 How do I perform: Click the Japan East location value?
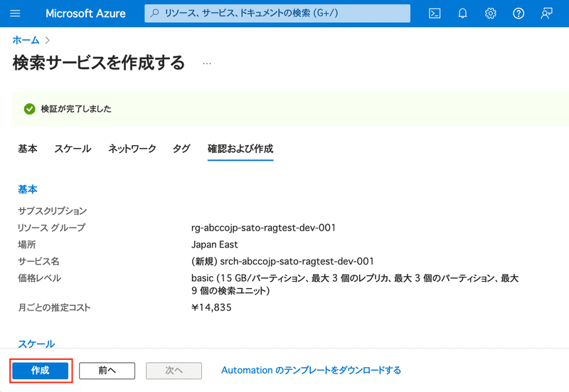[215, 245]
